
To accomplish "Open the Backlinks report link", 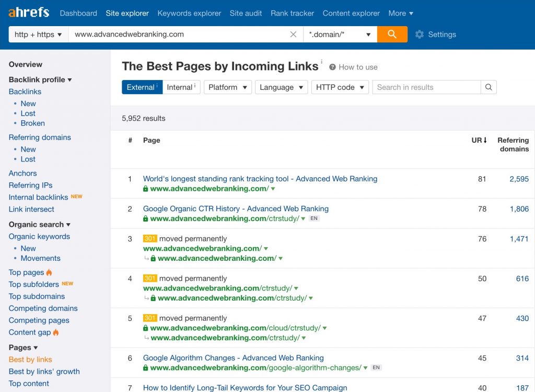I will [x=25, y=91].
